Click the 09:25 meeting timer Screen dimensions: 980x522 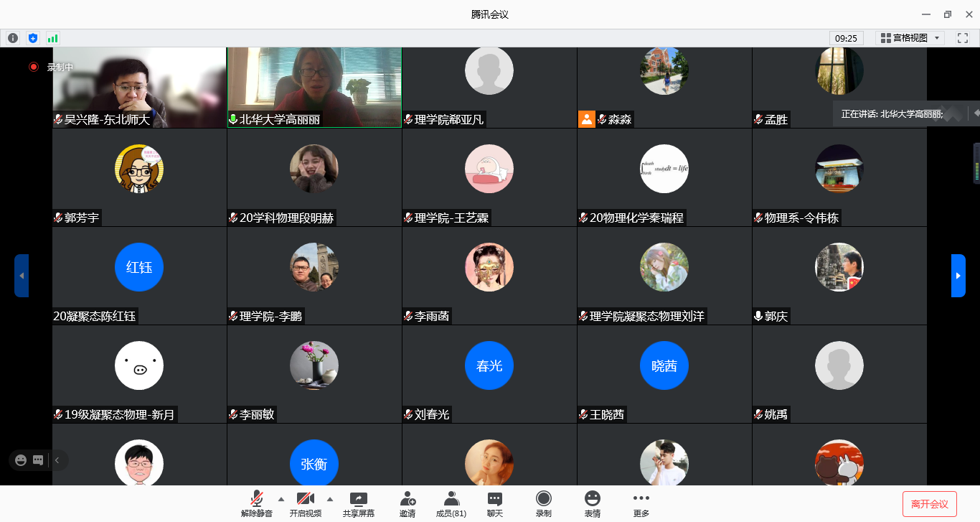847,38
